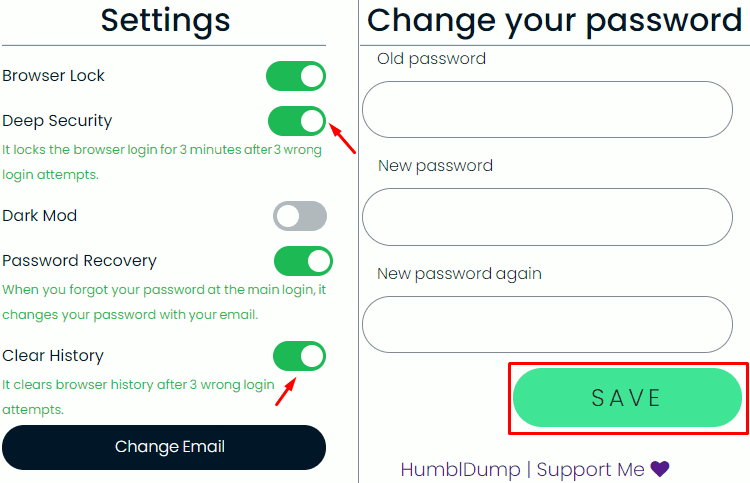Open the Support Me link
750x483 pixels.
[x=590, y=470]
